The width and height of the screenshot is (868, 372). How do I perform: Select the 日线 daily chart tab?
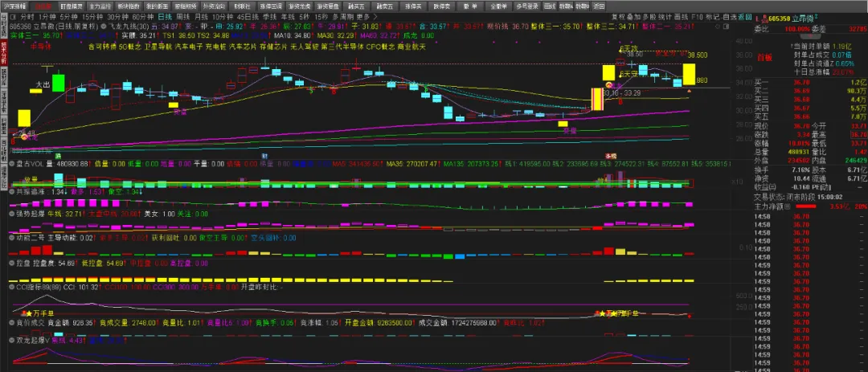click(165, 17)
